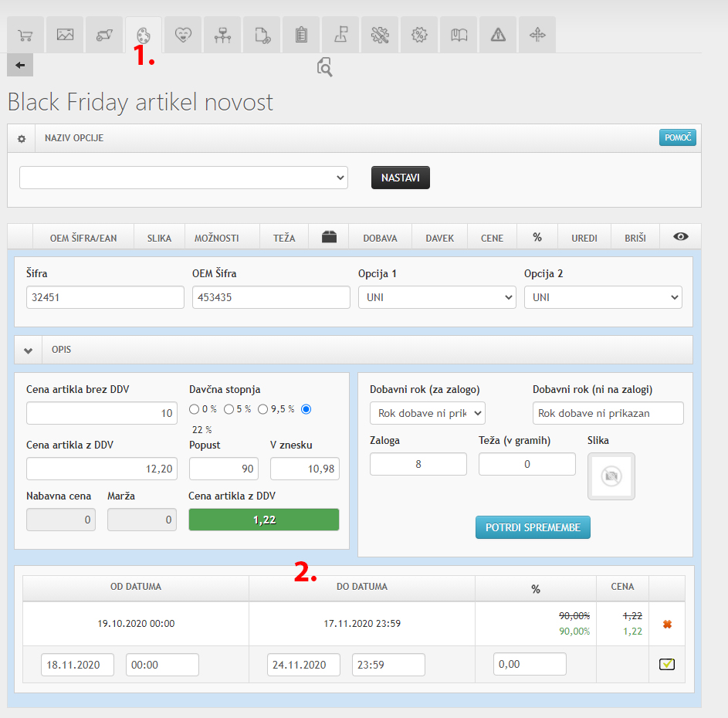
Task: Open the open book tab
Action: coord(459,35)
